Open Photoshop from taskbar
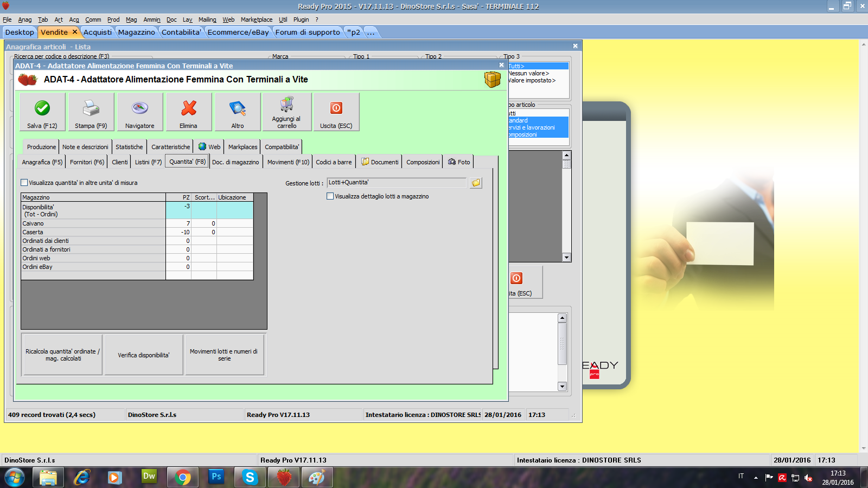The image size is (868, 488). pos(216,477)
